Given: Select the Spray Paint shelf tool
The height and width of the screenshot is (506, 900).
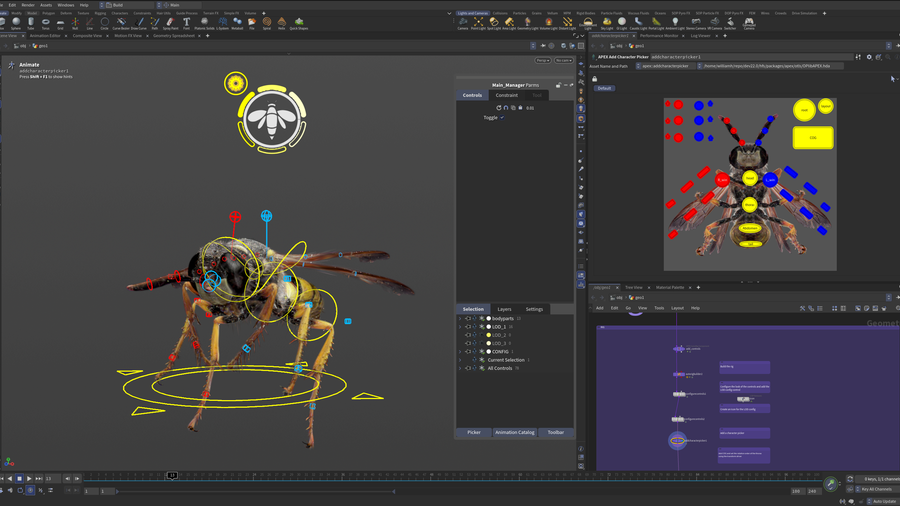Looking at the screenshot, I should (x=170, y=23).
